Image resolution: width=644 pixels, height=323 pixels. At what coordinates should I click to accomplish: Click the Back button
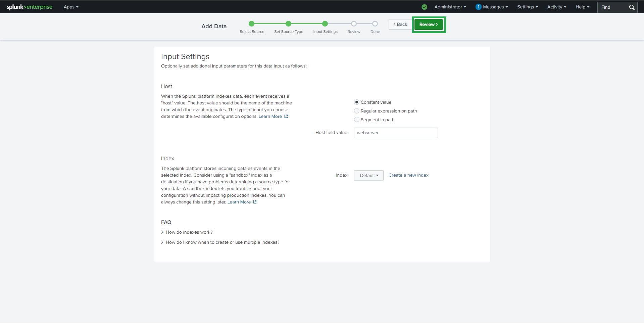point(400,25)
